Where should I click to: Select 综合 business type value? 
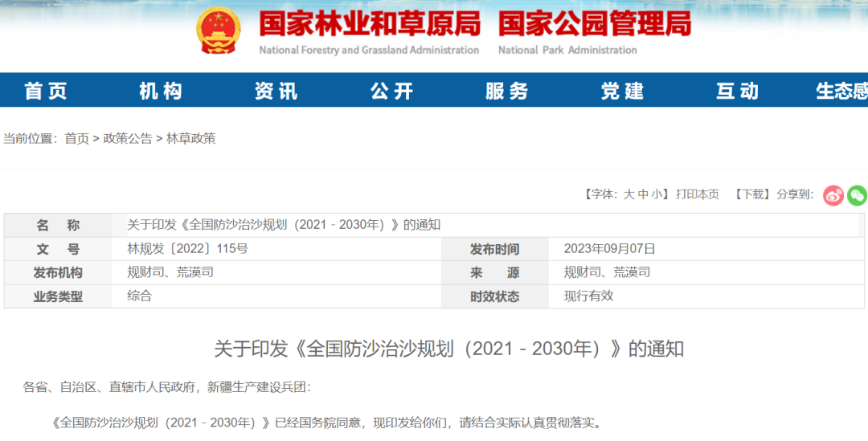click(x=140, y=296)
